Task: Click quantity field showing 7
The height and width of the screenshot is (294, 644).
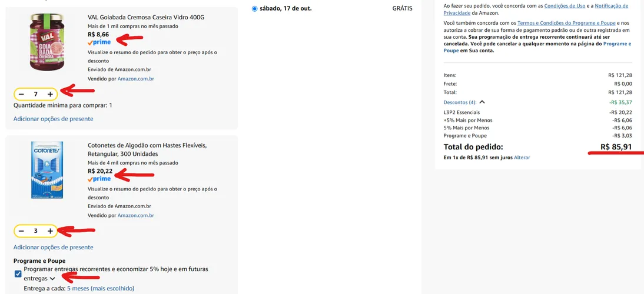Action: 36,94
